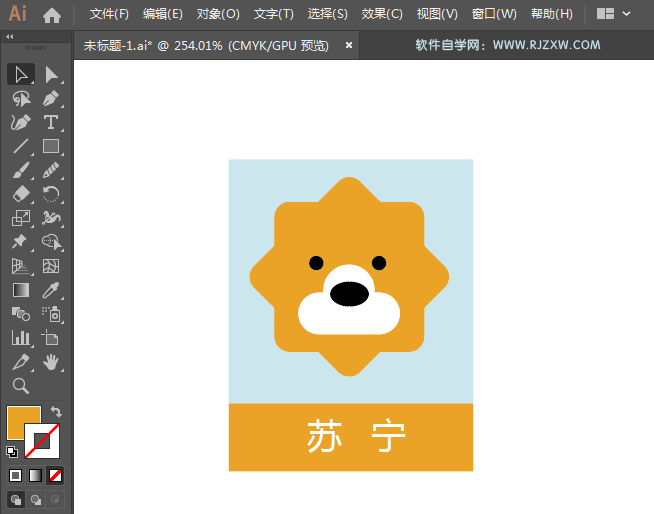Pick the Mesh tool

51,266
